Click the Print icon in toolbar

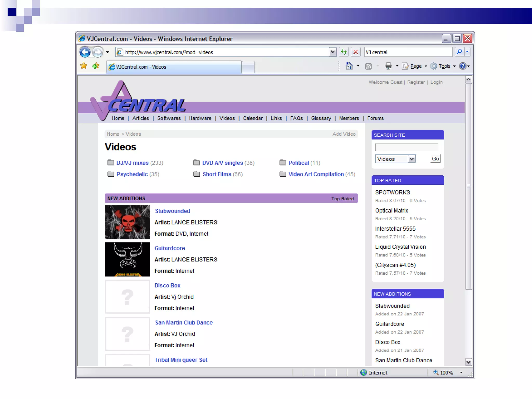click(388, 66)
